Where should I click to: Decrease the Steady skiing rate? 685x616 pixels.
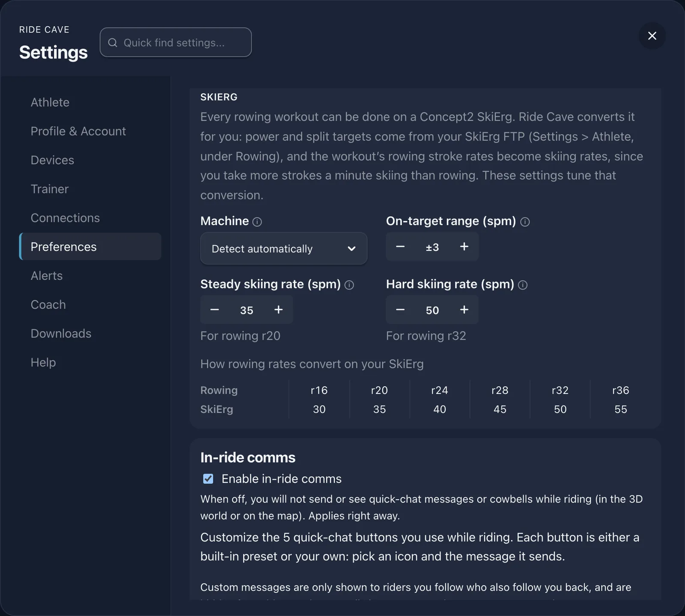(214, 310)
